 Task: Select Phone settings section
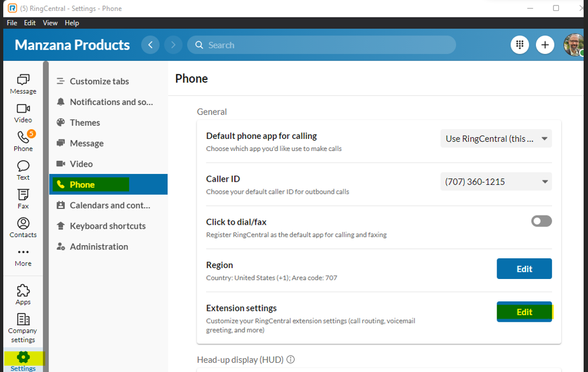coord(108,184)
